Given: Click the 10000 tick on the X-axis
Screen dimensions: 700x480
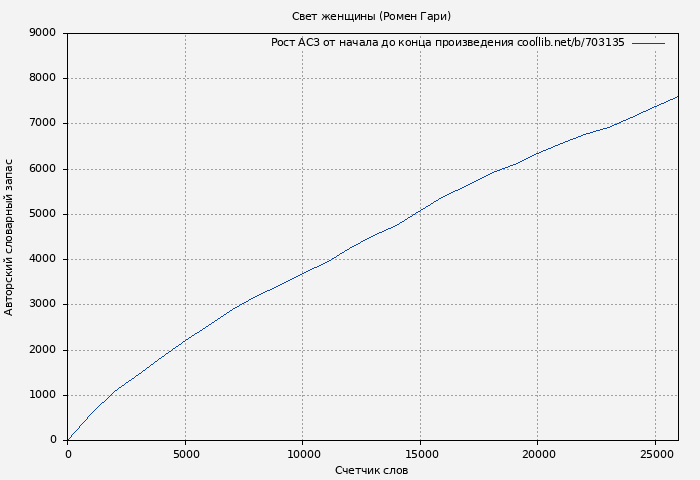Looking at the screenshot, I should click(x=302, y=453).
